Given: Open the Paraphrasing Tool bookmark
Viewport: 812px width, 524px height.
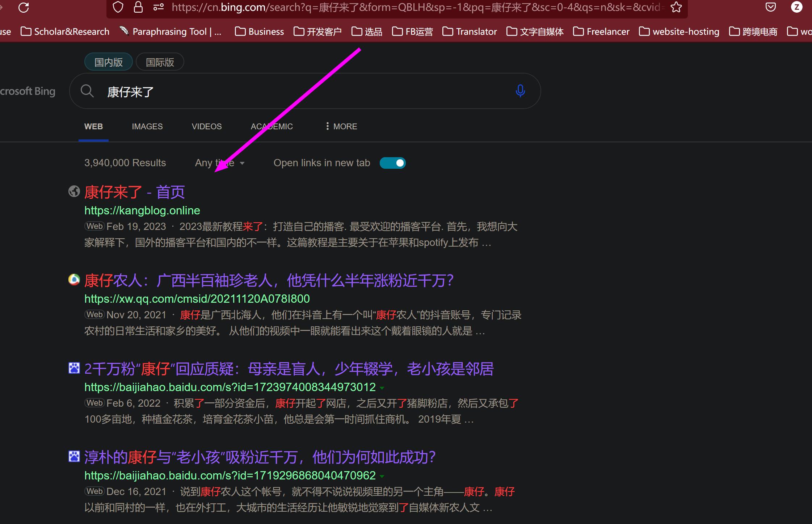Looking at the screenshot, I should pyautogui.click(x=170, y=32).
